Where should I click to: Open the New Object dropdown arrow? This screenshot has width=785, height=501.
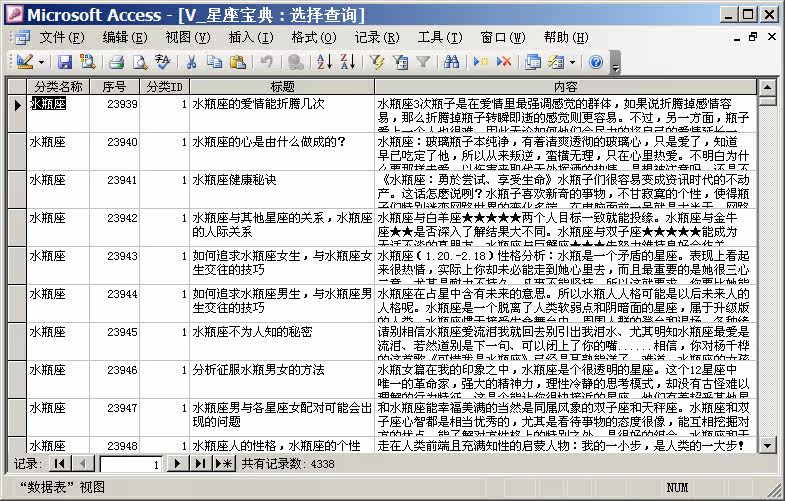(572, 63)
